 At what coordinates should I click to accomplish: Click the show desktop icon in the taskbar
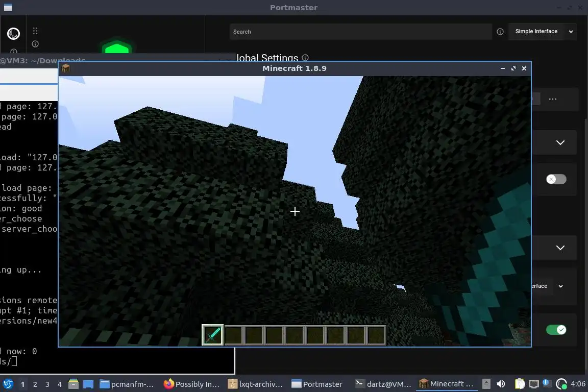tap(88, 384)
